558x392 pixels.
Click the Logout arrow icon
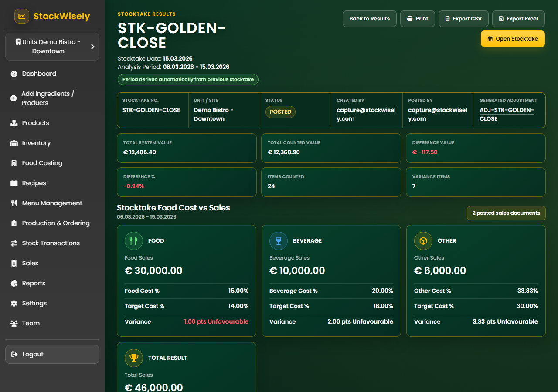pyautogui.click(x=14, y=355)
